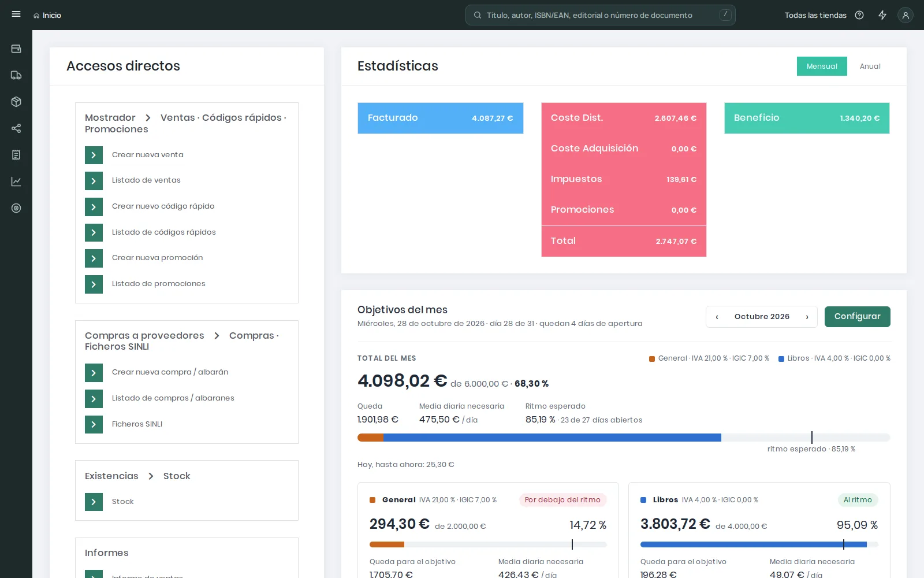Open the Octubre 2026 month picker

[762, 317]
